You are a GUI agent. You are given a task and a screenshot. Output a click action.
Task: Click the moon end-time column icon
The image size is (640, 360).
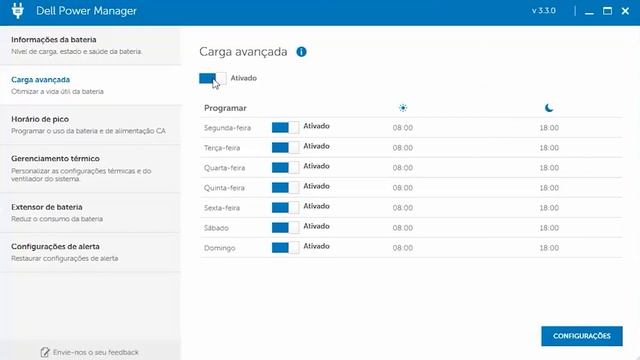click(x=549, y=108)
